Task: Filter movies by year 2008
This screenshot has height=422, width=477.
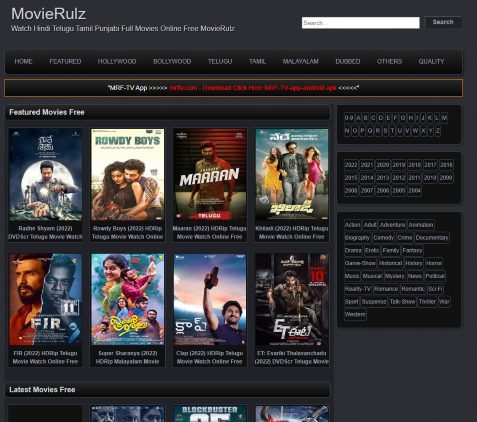Action: pyautogui.click(x=351, y=191)
